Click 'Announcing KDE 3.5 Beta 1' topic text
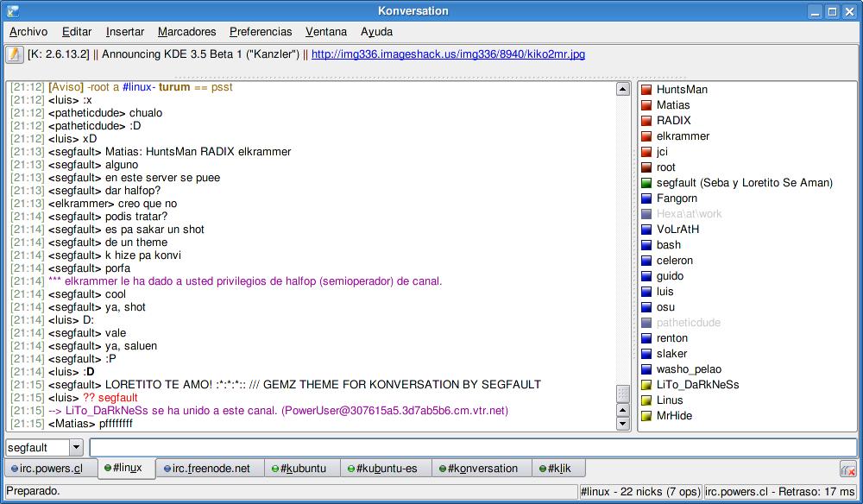 pos(200,54)
